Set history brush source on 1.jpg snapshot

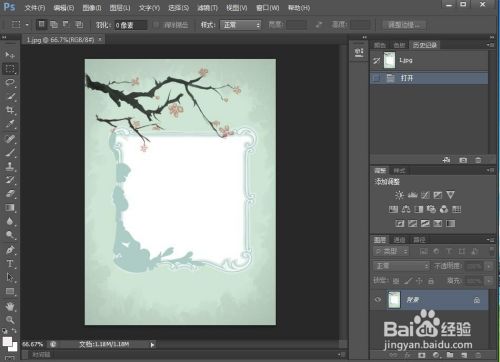[x=376, y=61]
